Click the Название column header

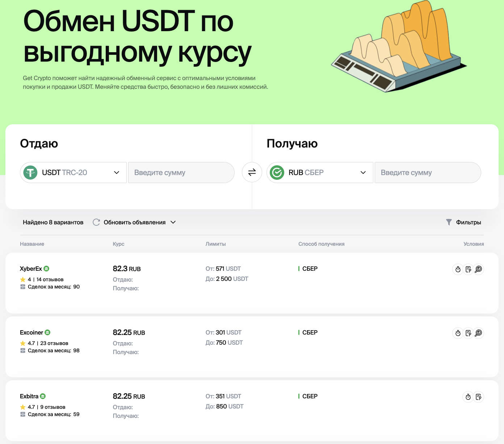[x=32, y=244]
